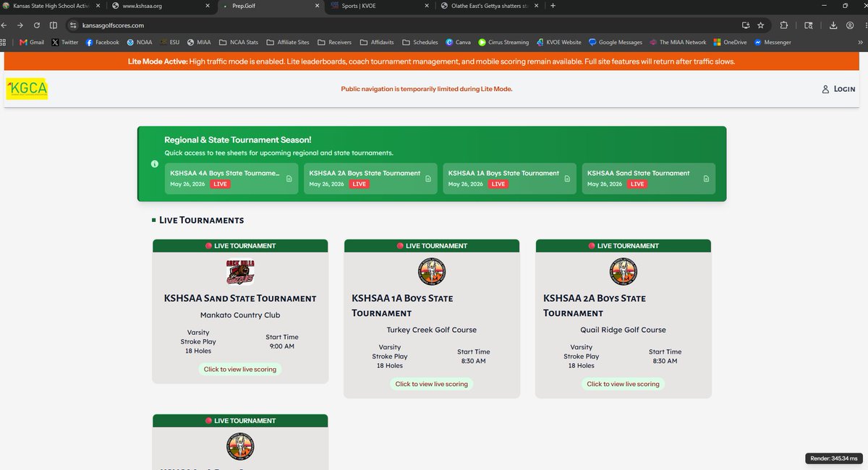Click the KGCA logo

26,89
